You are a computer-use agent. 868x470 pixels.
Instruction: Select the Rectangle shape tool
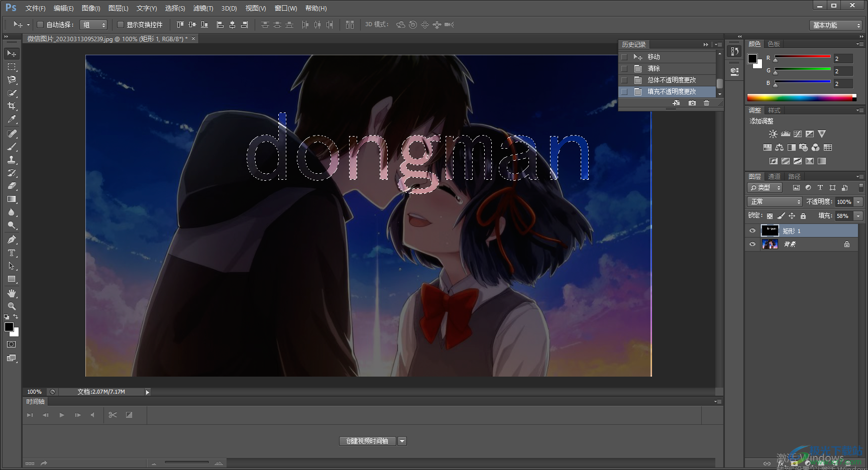(x=12, y=279)
